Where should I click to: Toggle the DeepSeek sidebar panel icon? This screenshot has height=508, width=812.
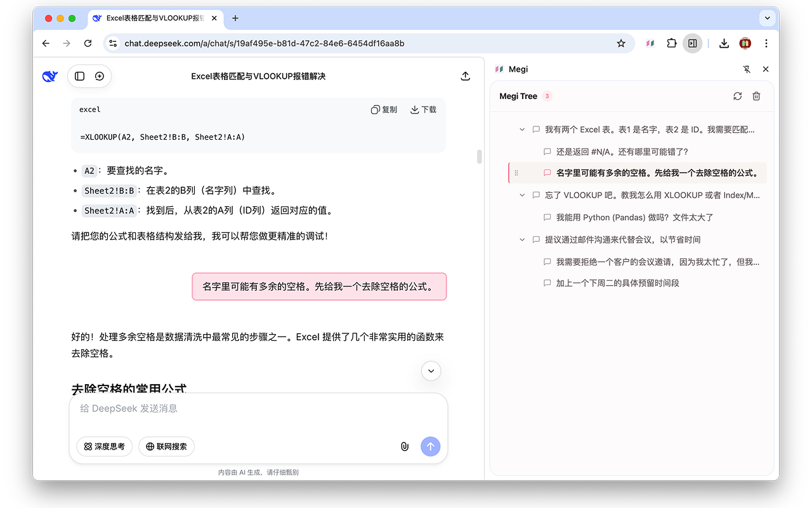point(79,76)
